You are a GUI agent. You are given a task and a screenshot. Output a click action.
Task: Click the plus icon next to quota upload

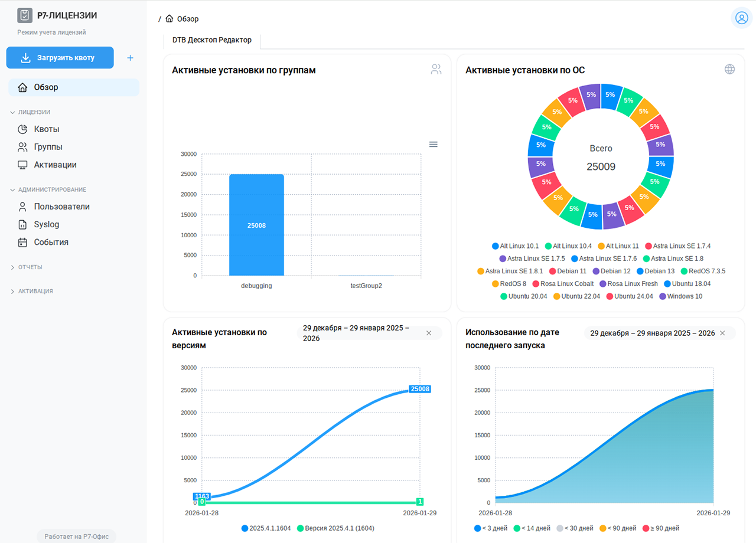click(131, 58)
